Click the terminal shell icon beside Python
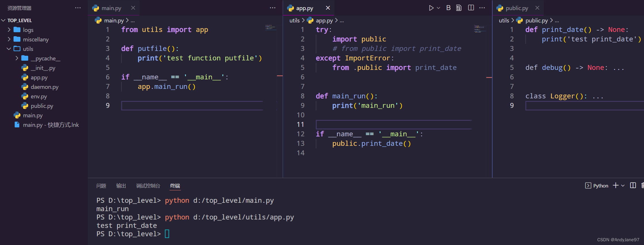 click(x=588, y=185)
